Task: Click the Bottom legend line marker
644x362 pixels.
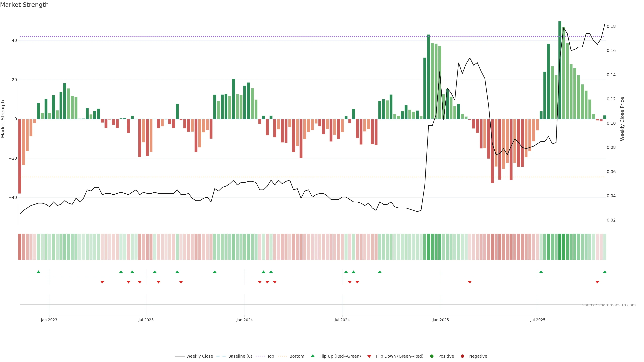Action: pyautogui.click(x=282, y=356)
